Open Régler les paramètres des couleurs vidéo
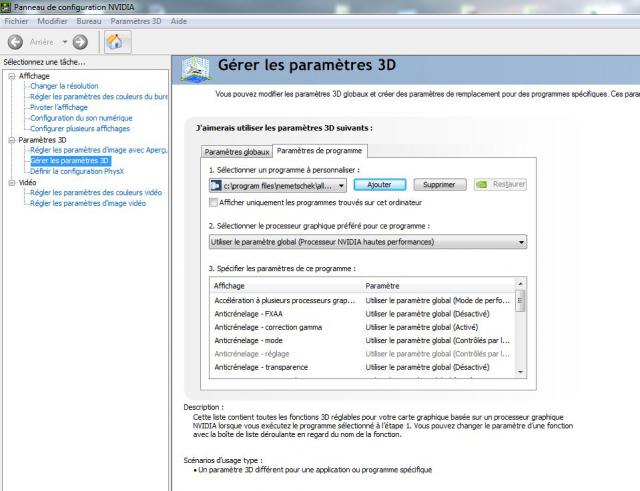 click(x=96, y=193)
